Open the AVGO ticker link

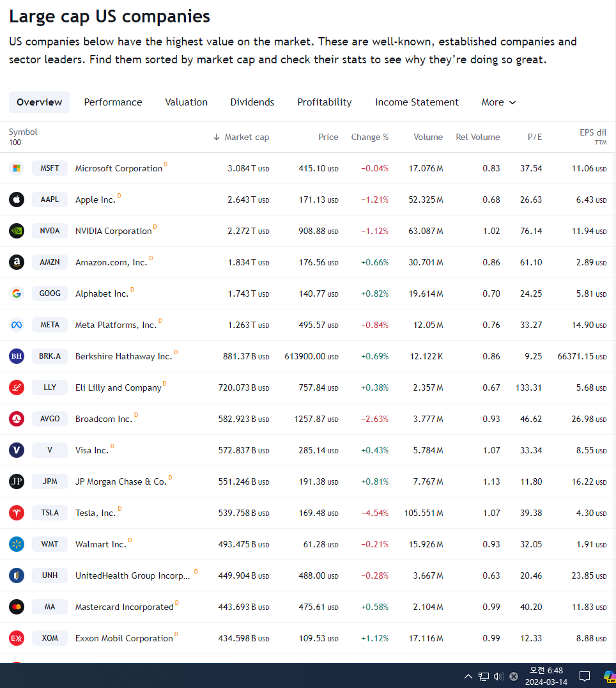(x=50, y=419)
